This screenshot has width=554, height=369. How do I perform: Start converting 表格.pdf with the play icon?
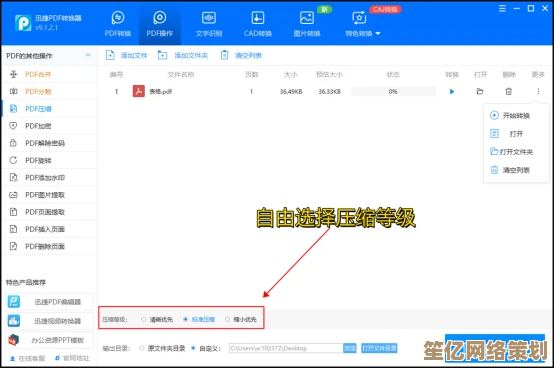click(x=452, y=92)
